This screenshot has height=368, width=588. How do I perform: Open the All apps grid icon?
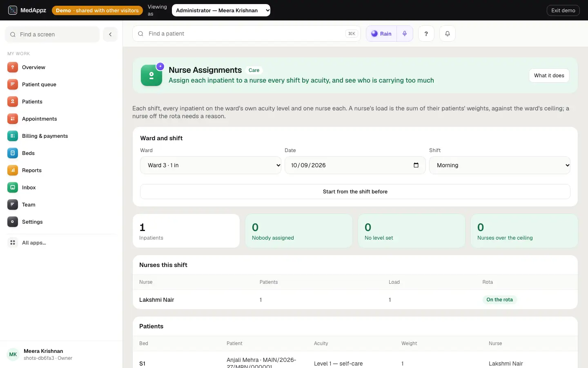(x=13, y=242)
